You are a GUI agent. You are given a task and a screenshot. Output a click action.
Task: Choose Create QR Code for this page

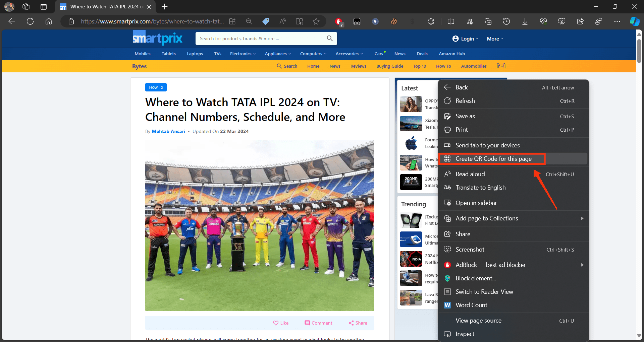coord(513,159)
